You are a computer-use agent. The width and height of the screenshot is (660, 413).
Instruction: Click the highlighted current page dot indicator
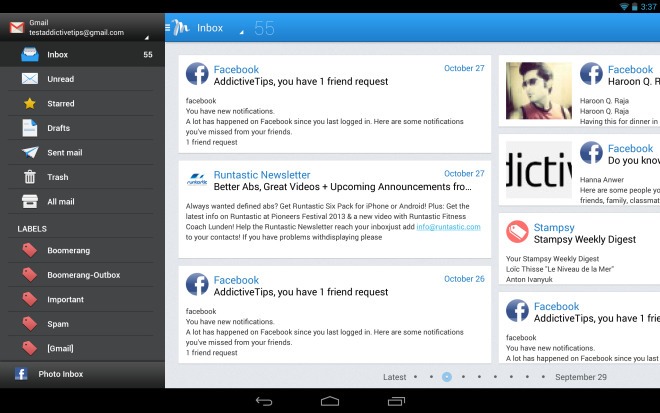(x=446, y=377)
